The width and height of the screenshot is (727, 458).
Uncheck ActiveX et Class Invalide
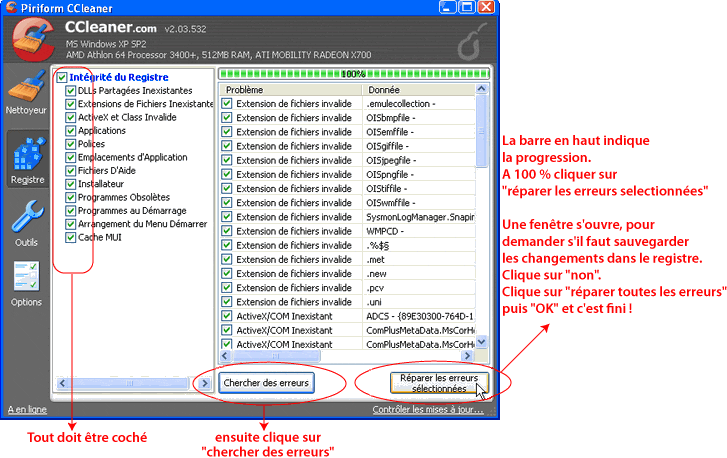(x=70, y=118)
